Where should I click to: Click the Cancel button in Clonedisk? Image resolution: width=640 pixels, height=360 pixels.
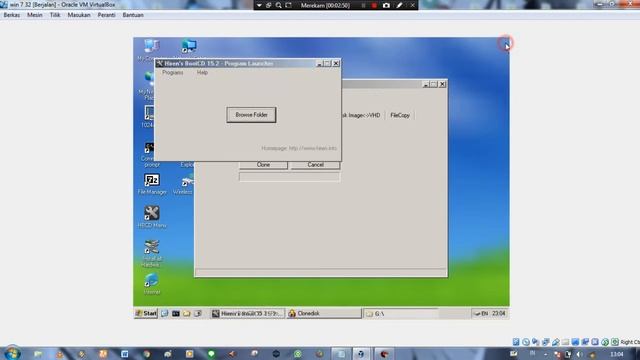tap(315, 165)
